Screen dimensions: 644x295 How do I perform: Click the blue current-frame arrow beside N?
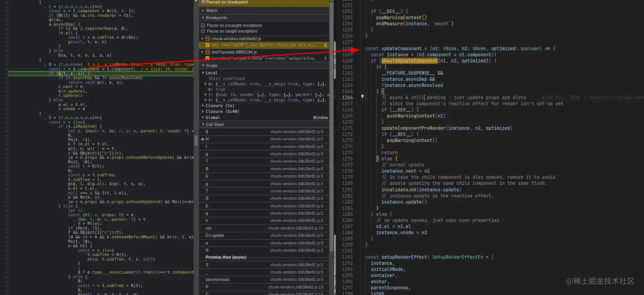click(202, 139)
